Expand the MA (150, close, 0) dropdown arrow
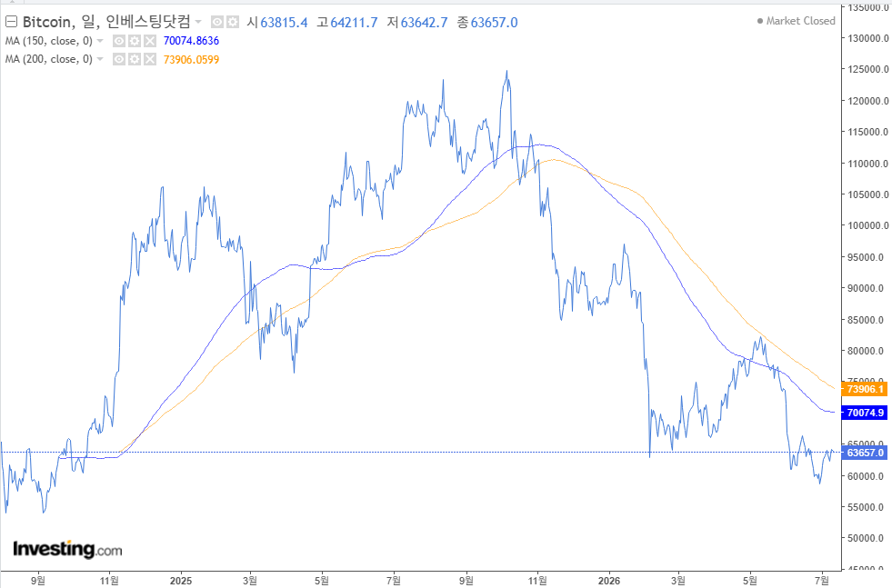 100,41
